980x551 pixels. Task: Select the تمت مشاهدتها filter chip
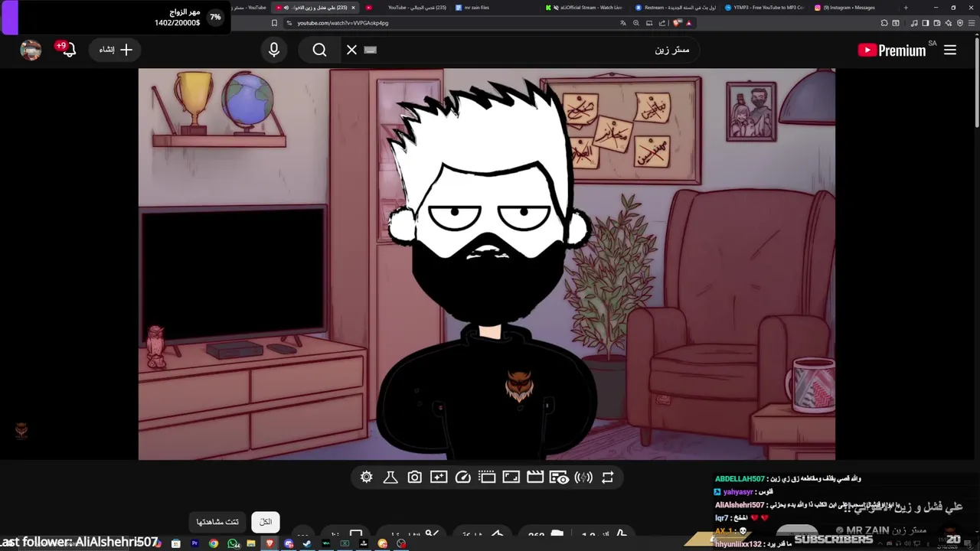point(217,522)
